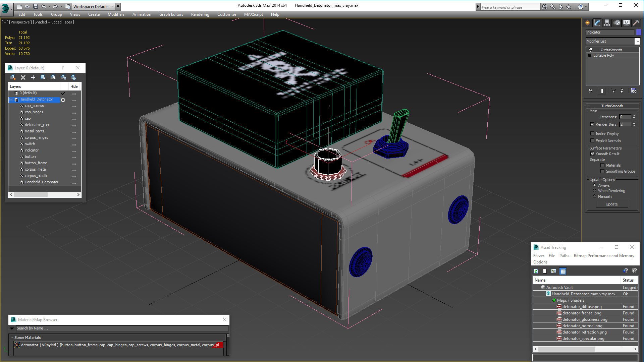Open the quick access toolbar customize arrow
This screenshot has height=362, width=644.
(x=118, y=6)
